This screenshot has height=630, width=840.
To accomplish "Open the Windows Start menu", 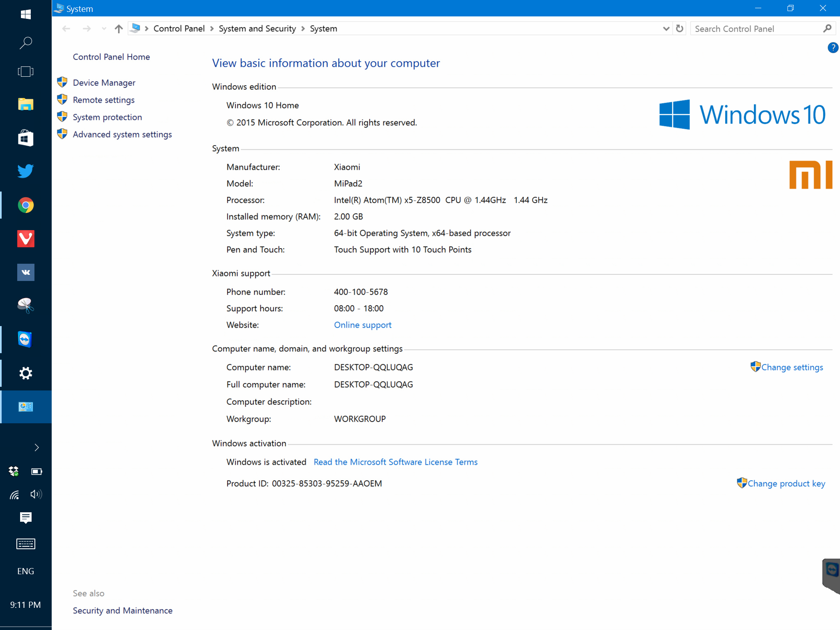I will 26,15.
